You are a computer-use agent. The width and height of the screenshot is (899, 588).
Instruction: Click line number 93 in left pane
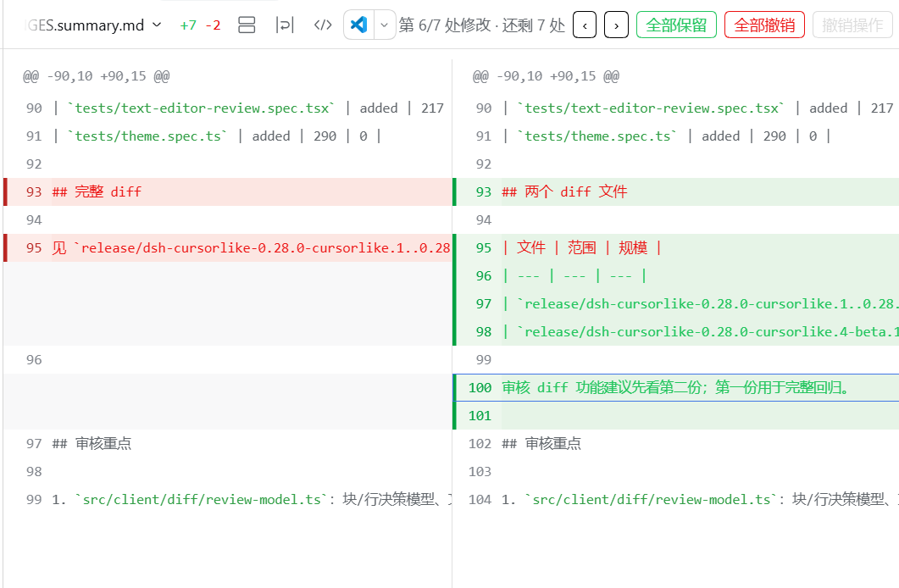click(x=34, y=192)
